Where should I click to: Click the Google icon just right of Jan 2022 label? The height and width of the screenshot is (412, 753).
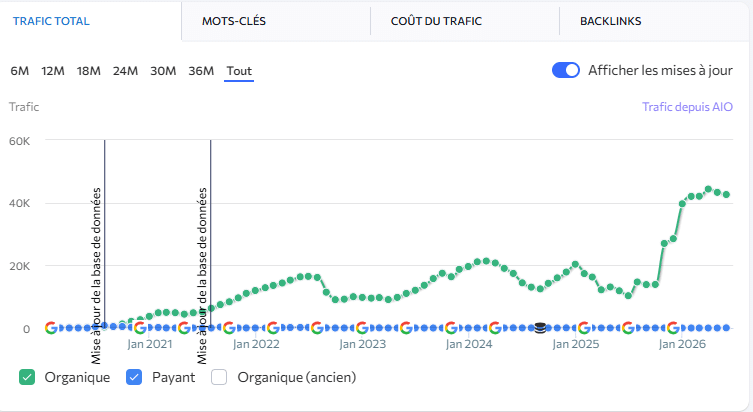273,328
